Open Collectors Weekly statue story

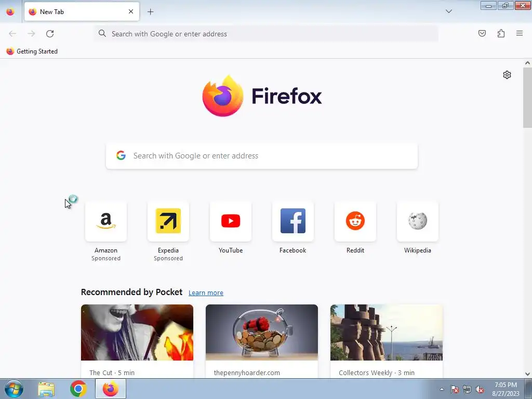[x=387, y=332]
